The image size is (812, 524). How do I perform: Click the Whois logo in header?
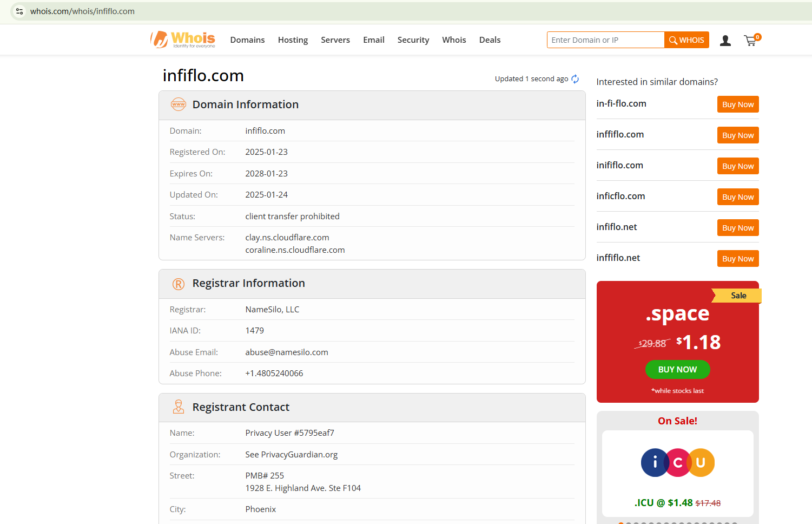[x=183, y=40]
